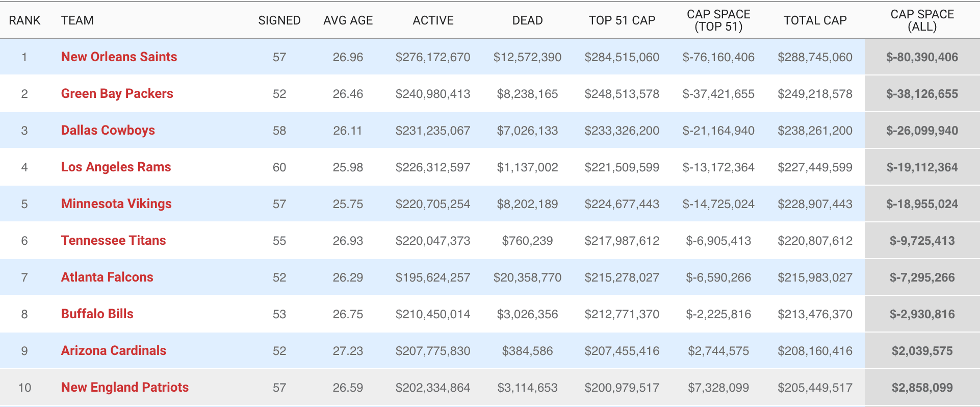Select Titans cap space value $-9,725,413
Viewport: 980px width, 407px height.
tap(922, 241)
